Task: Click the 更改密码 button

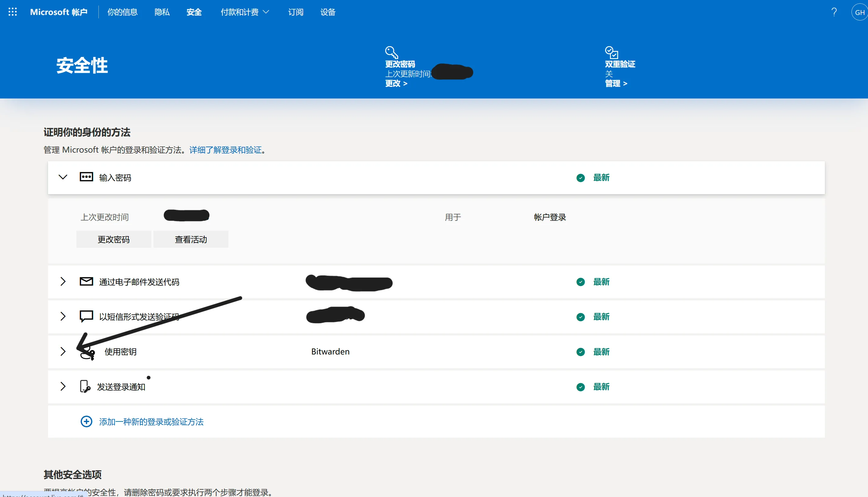Action: click(x=114, y=239)
